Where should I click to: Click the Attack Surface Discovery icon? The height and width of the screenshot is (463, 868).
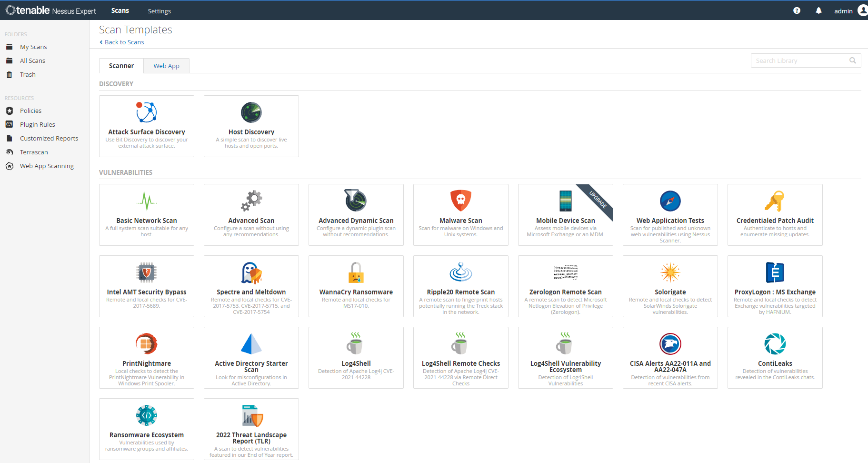[x=146, y=112]
